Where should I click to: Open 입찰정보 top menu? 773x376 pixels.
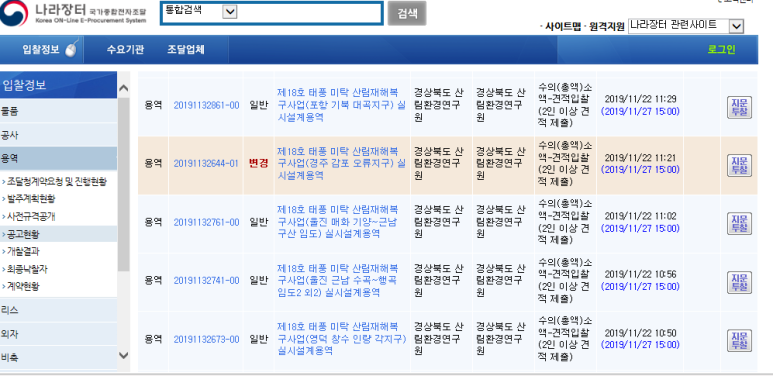click(x=41, y=50)
